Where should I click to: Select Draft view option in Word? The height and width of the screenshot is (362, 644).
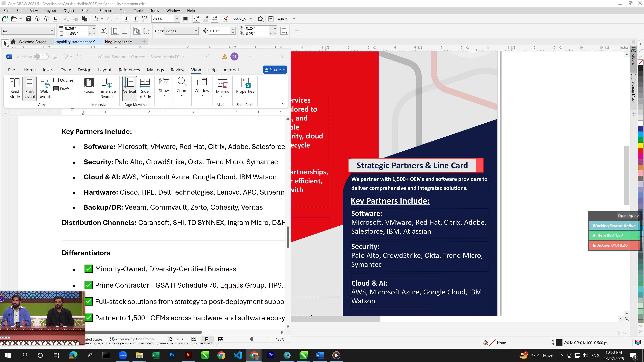(x=61, y=89)
